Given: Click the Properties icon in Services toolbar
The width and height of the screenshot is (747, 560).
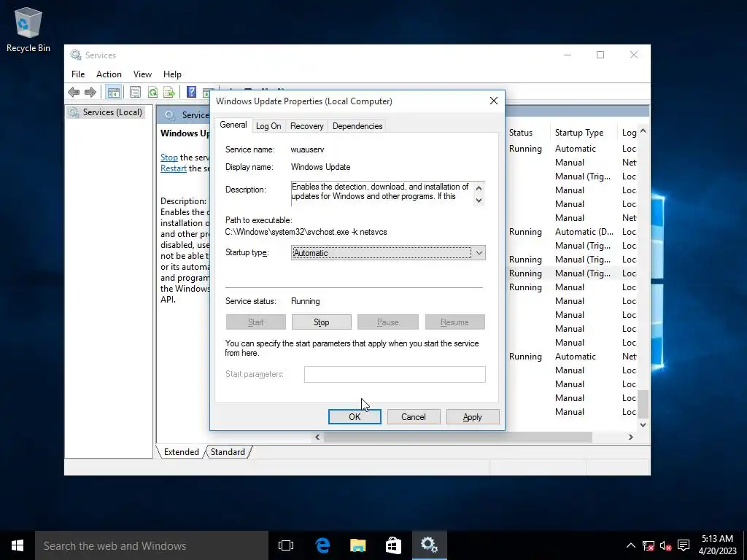Looking at the screenshot, I should click(x=135, y=92).
